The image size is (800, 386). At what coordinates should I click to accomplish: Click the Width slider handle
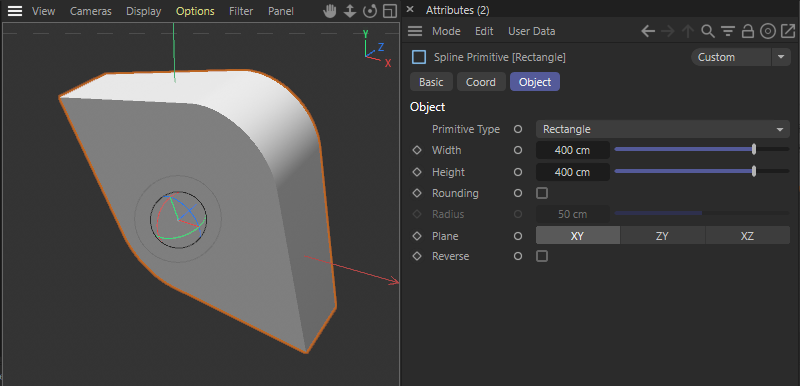(x=754, y=149)
